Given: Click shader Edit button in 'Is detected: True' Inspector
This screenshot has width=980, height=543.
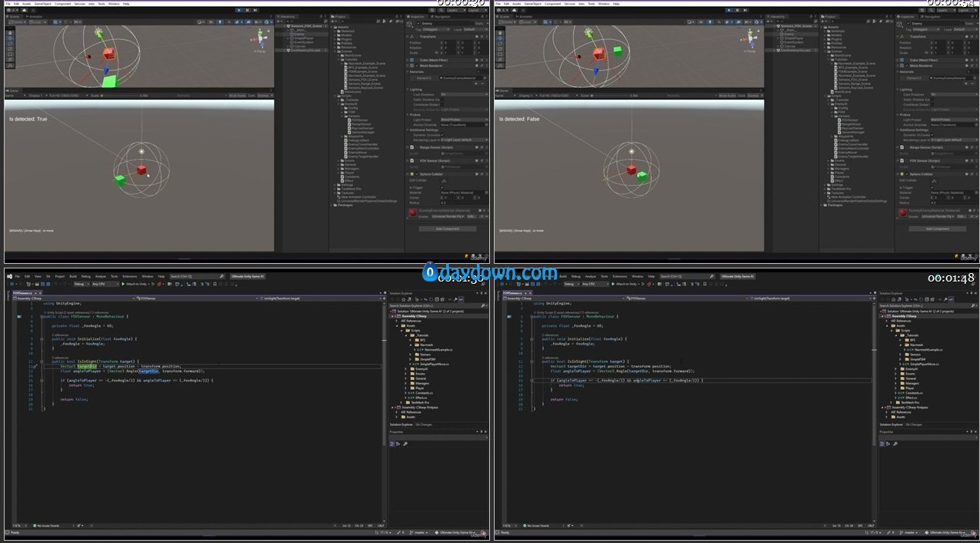Looking at the screenshot, I should [x=470, y=217].
